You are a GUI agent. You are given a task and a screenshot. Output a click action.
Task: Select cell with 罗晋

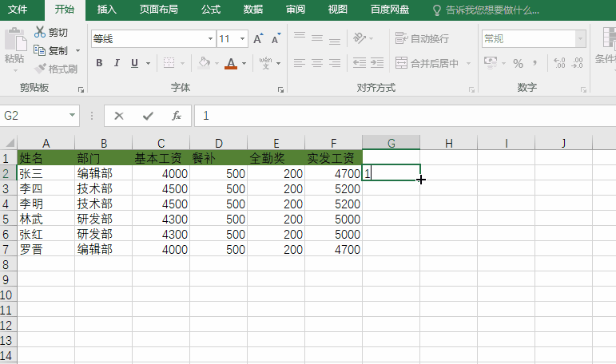tap(46, 249)
